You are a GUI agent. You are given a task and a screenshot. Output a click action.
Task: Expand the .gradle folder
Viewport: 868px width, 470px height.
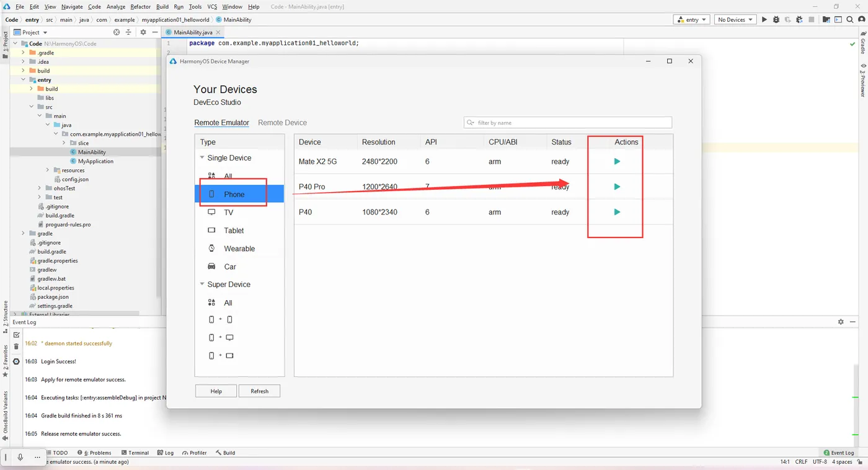24,53
